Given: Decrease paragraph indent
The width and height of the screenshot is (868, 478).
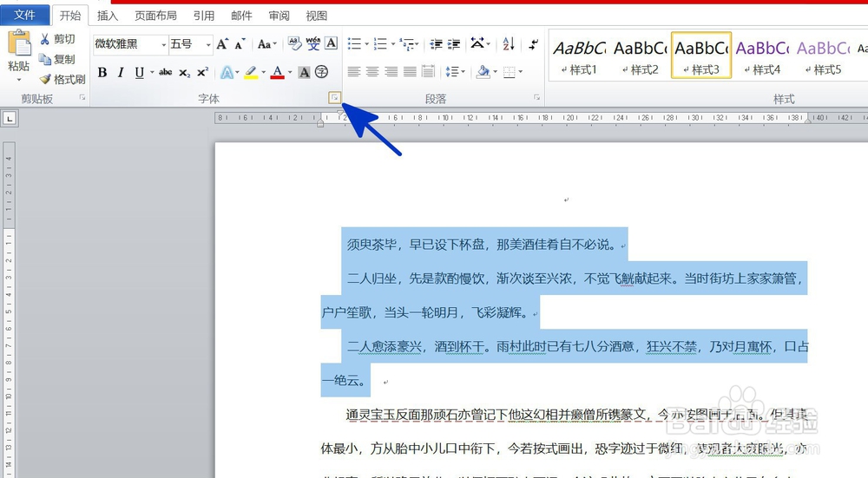Looking at the screenshot, I should pos(437,43).
